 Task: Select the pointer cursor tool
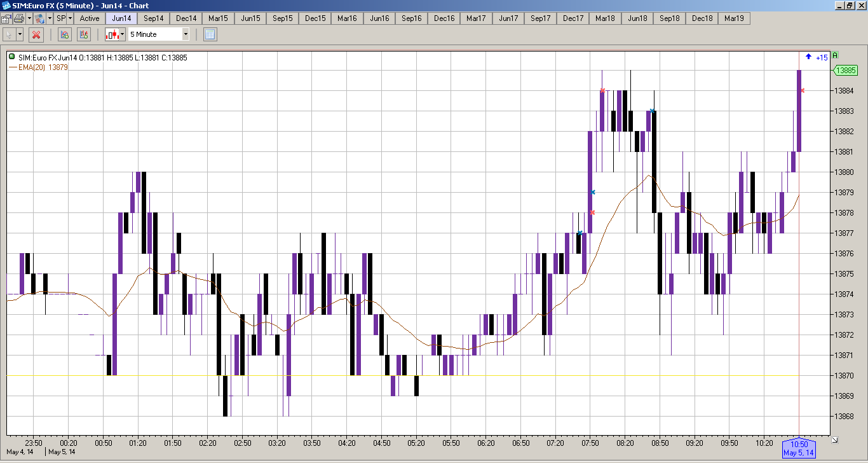[9, 34]
